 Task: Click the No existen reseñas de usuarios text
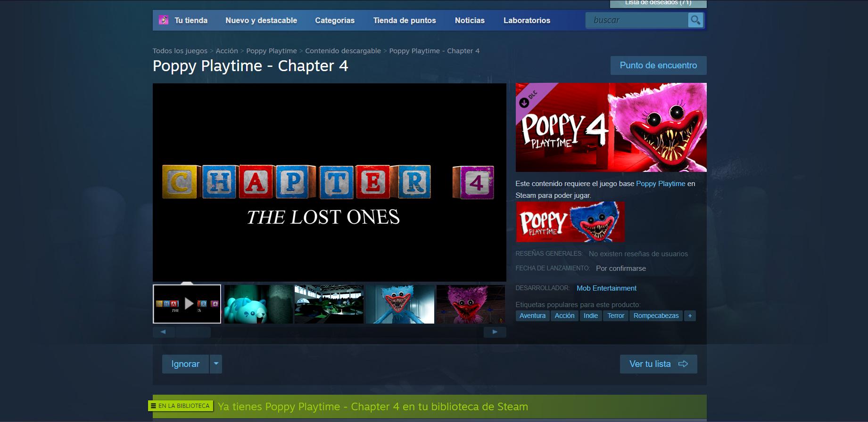(x=638, y=254)
